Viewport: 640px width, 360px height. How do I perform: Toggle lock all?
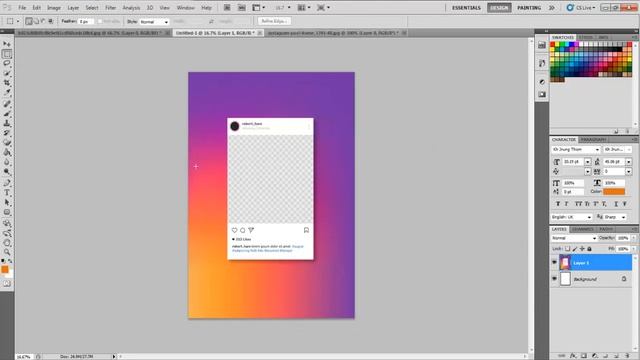pos(589,249)
